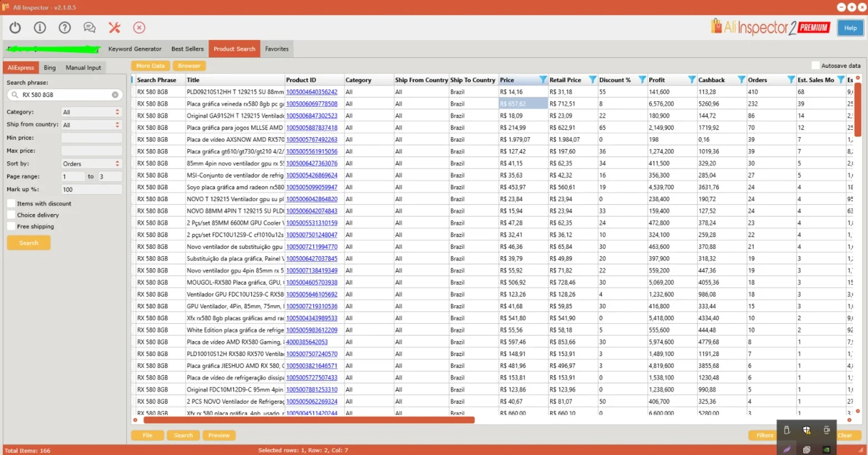Check the Choice delivery option

click(11, 215)
